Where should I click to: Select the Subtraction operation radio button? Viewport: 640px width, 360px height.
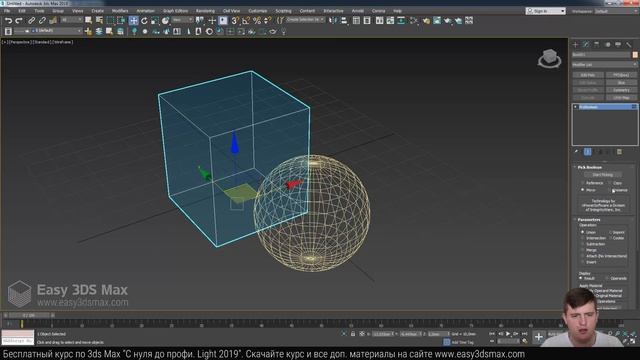pyautogui.click(x=583, y=244)
